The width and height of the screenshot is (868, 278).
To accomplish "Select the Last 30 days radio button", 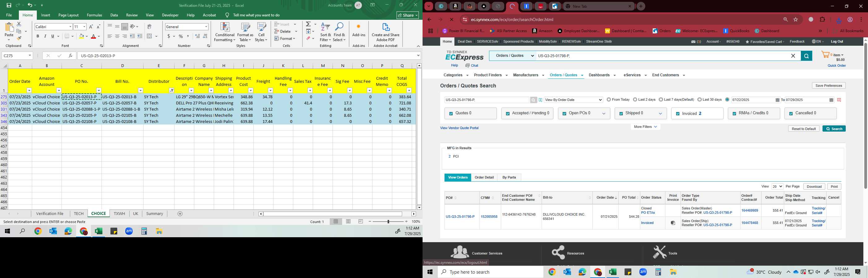I will [x=699, y=100].
